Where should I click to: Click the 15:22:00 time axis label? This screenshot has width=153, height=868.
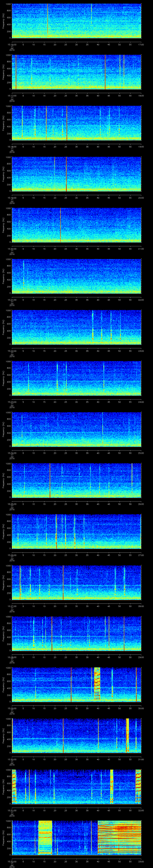(x=12, y=351)
